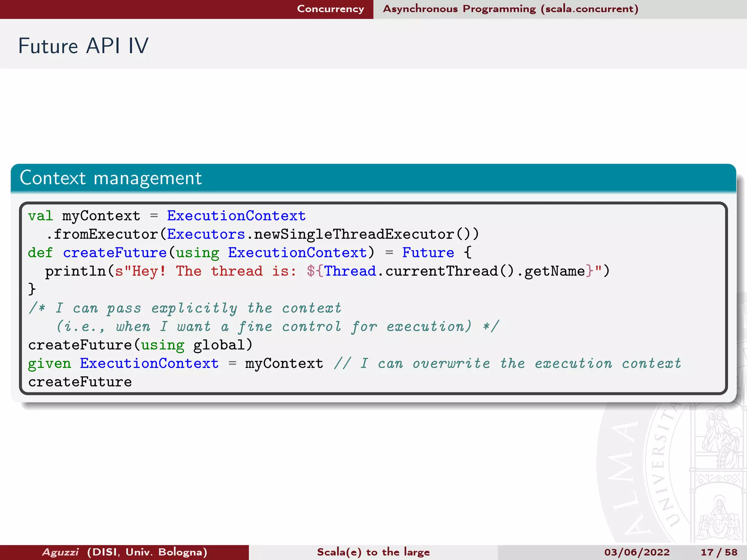Click comment '(i.e., when I want a fine control for execution)'

tap(277, 327)
